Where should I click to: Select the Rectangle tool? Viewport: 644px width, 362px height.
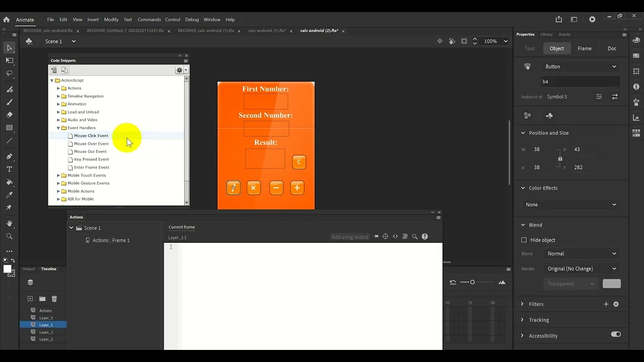[9, 128]
